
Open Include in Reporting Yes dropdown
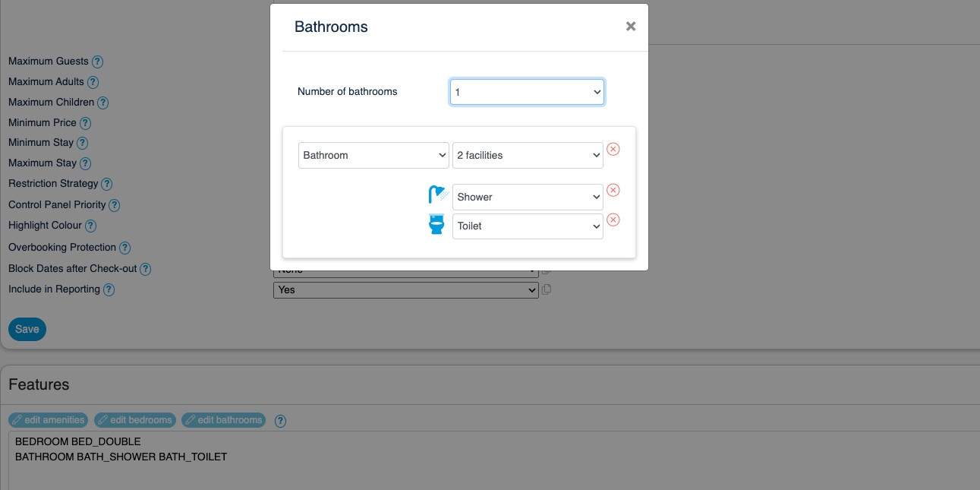[405, 290]
